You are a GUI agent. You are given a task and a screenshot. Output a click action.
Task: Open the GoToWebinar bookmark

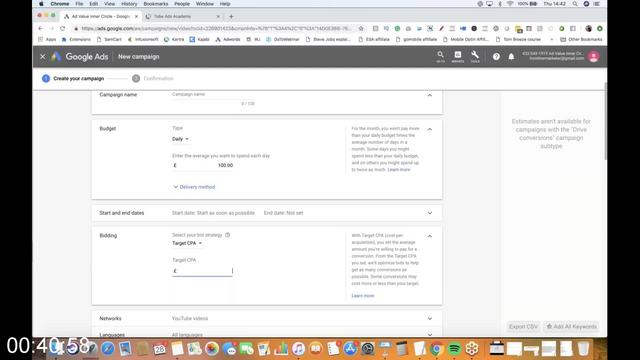coord(282,40)
